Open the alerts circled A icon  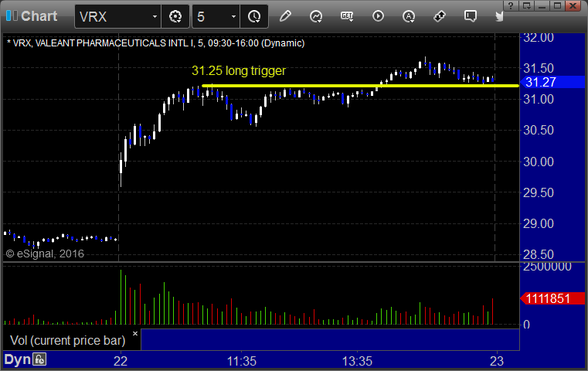[x=409, y=16]
